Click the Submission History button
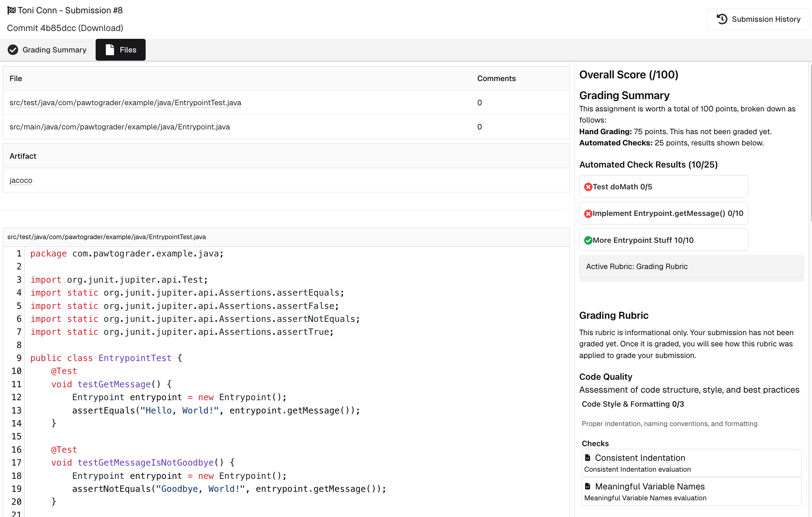 pos(758,19)
